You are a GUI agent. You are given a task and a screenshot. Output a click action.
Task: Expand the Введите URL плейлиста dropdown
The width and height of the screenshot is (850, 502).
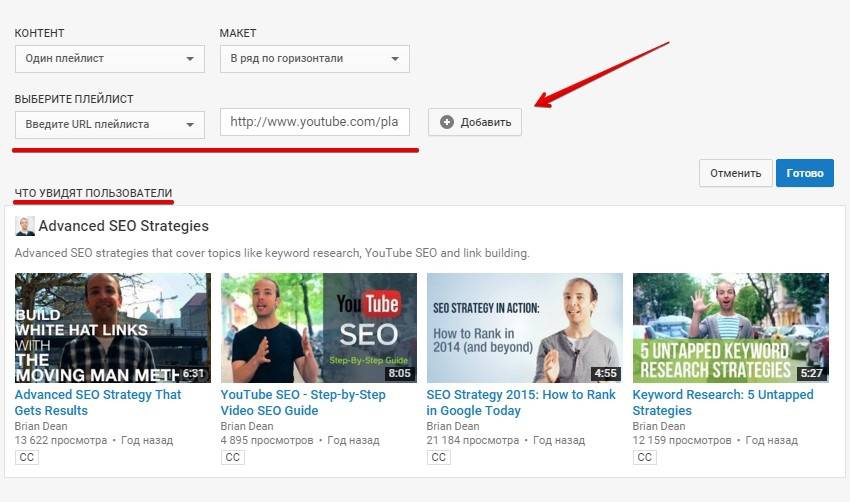pos(110,125)
